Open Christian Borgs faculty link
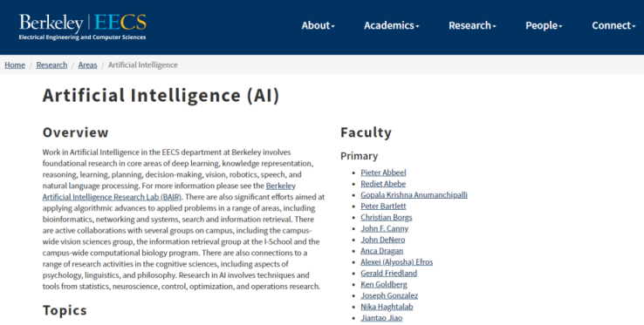The height and width of the screenshot is (325, 644). pos(386,218)
